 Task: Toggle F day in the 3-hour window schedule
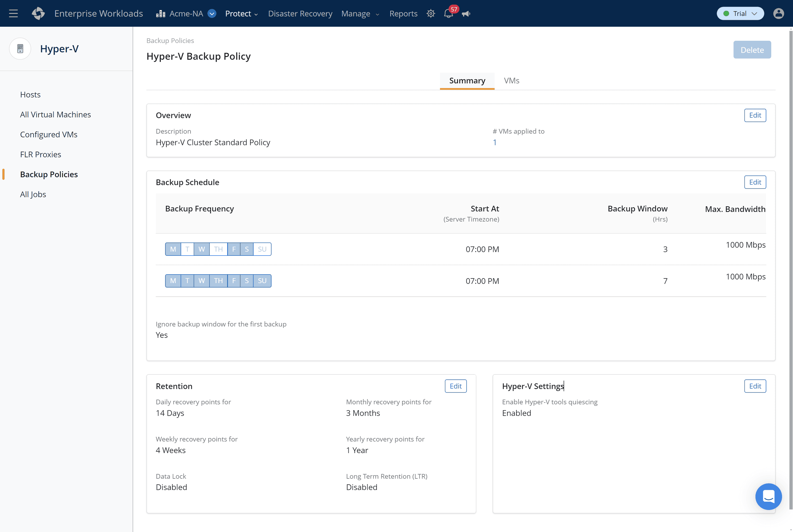click(x=234, y=249)
